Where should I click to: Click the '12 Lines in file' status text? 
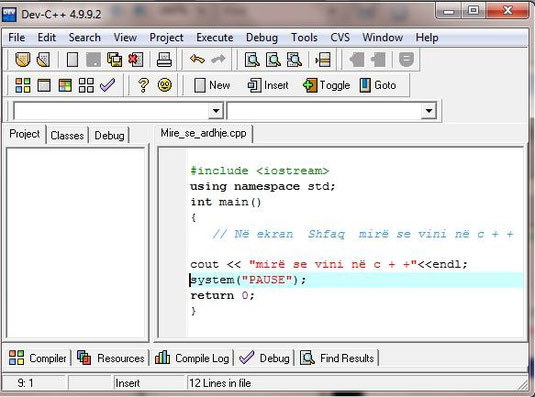click(220, 383)
